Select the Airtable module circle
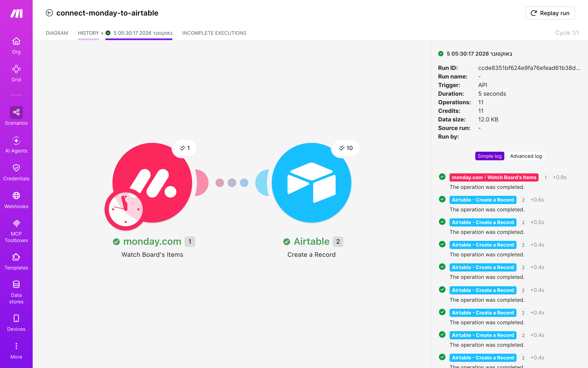The height and width of the screenshot is (368, 588). [x=312, y=183]
